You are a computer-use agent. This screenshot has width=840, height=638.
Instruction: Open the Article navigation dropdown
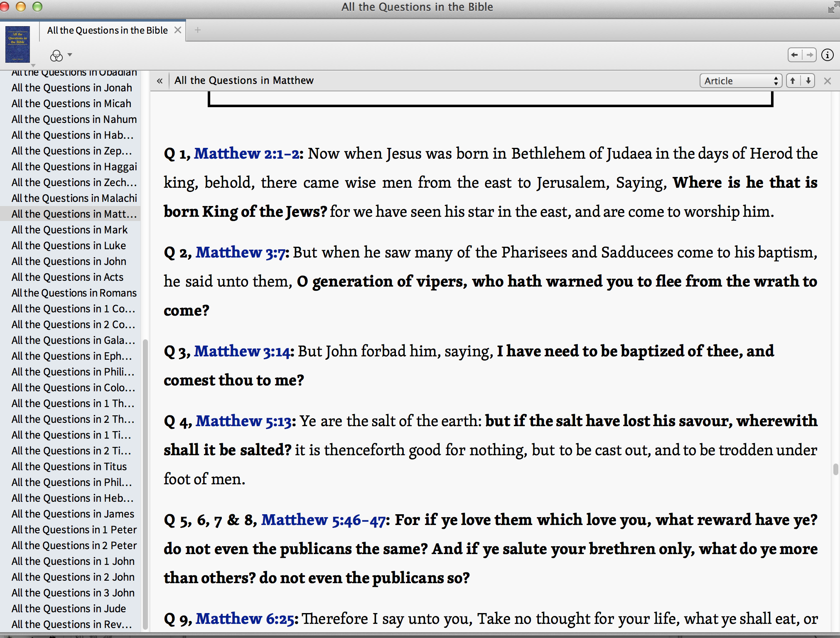click(x=741, y=81)
